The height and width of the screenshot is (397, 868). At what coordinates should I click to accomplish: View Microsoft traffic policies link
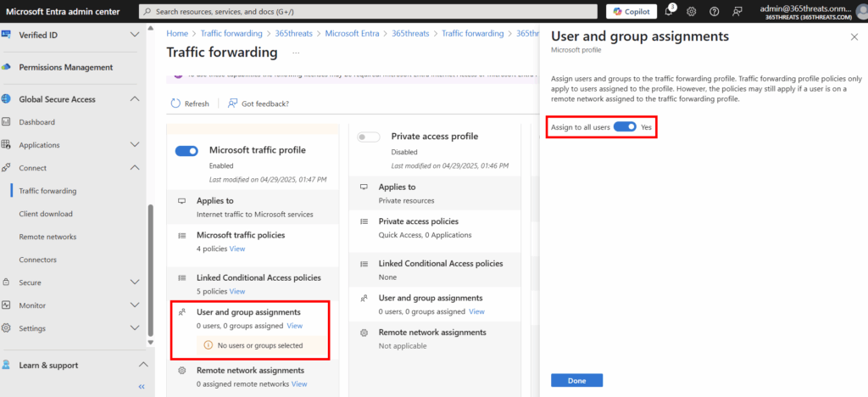pos(237,249)
